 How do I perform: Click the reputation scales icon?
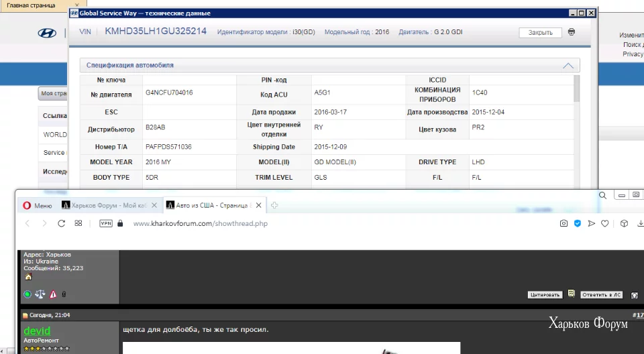click(x=40, y=294)
